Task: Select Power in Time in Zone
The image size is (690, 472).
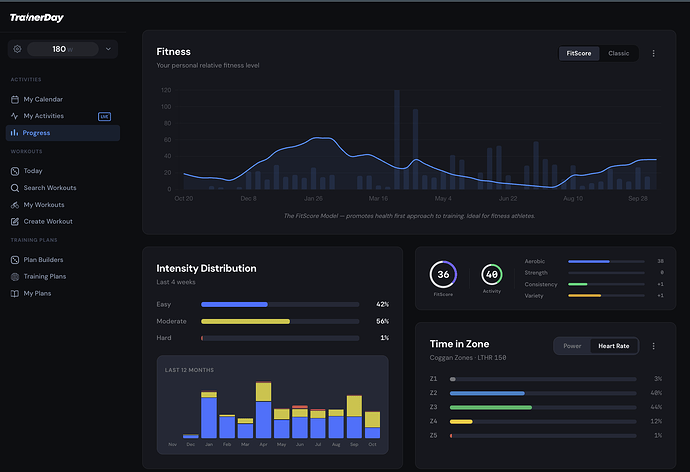Action: pos(572,346)
